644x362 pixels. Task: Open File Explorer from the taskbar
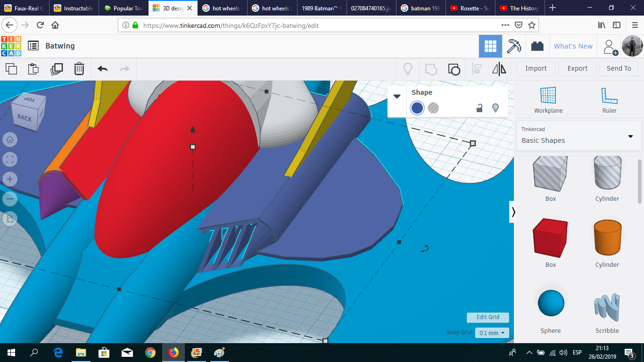[81, 353]
